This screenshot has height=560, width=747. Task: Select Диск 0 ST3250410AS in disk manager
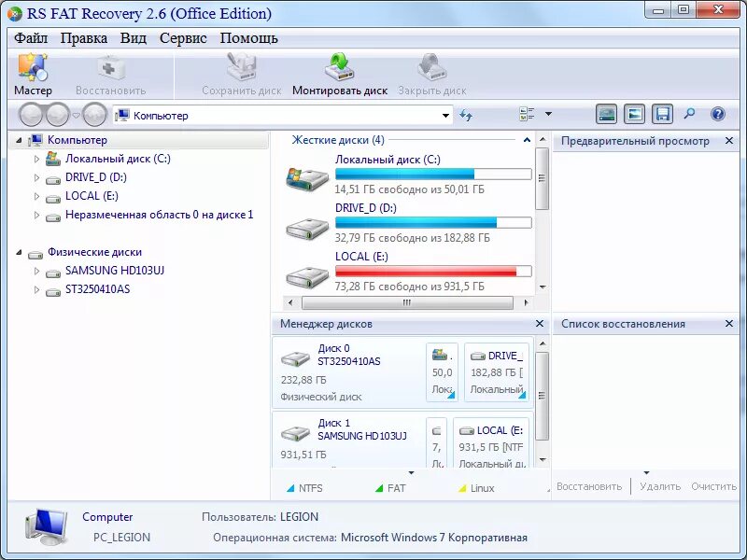[347, 372]
